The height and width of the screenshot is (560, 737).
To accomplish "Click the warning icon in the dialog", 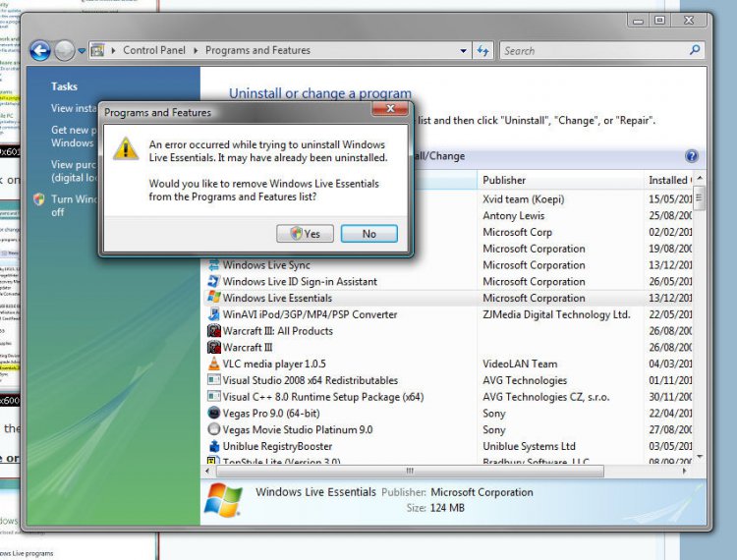I will point(126,149).
